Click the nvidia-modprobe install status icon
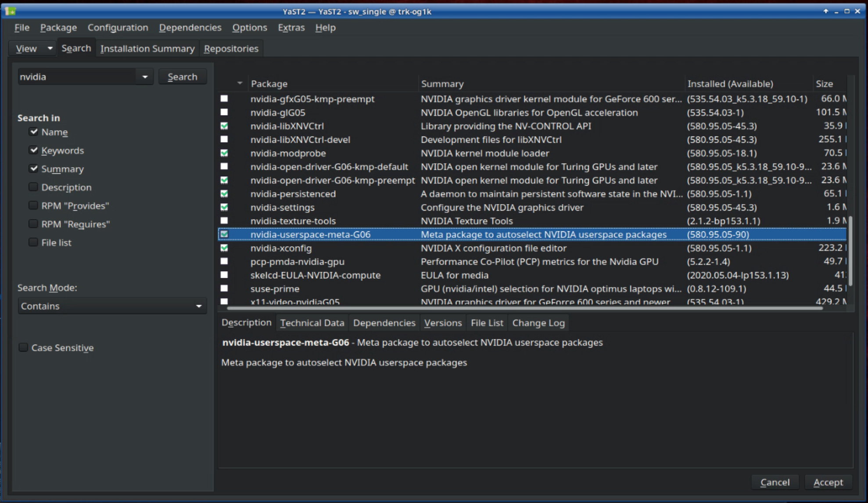 [224, 153]
